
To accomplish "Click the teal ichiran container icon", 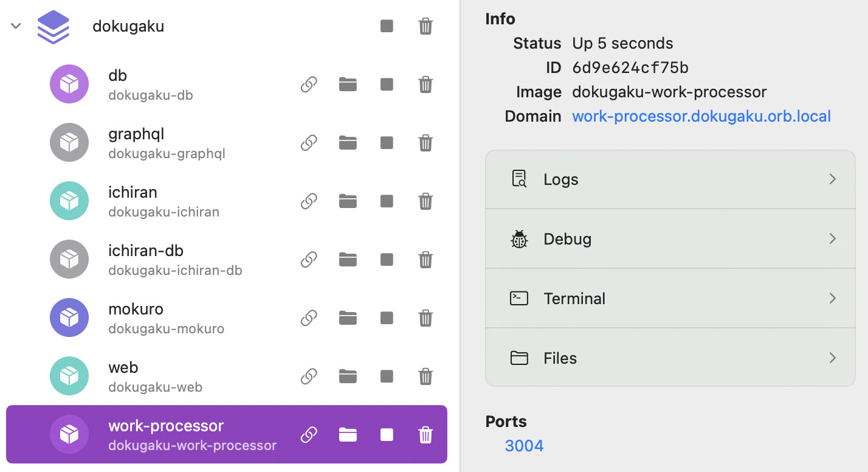I will [69, 201].
